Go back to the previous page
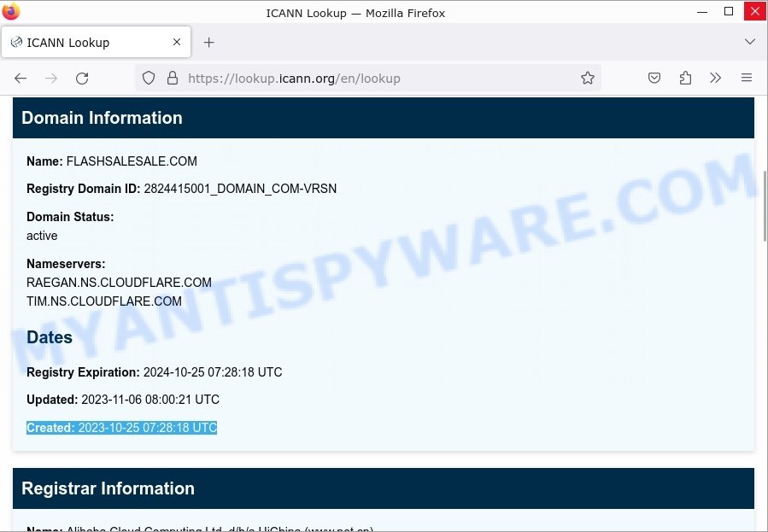Viewport: 768px width, 532px height. (x=21, y=79)
